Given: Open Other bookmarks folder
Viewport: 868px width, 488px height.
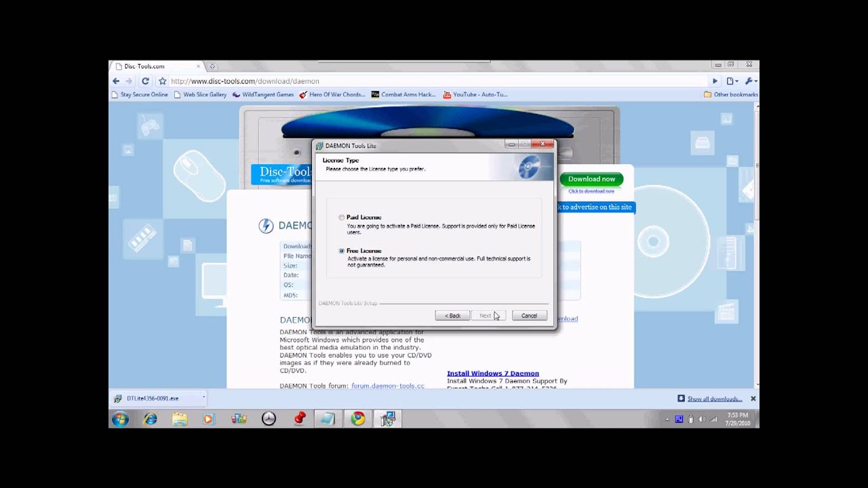Looking at the screenshot, I should coord(730,95).
